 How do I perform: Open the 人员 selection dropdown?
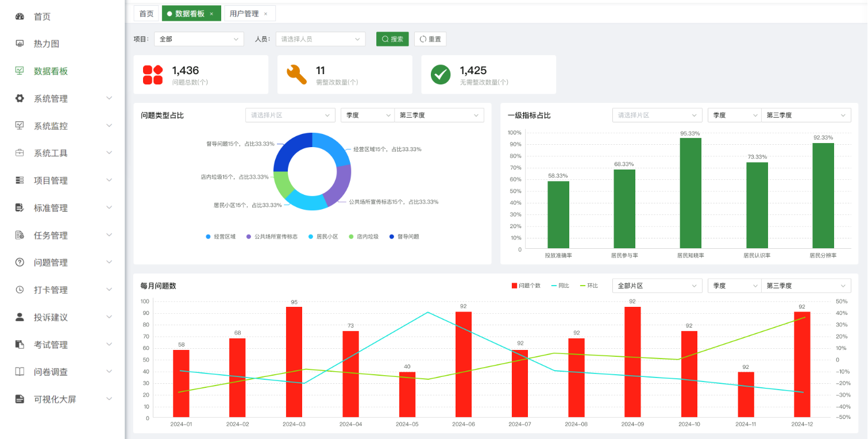pyautogui.click(x=320, y=39)
